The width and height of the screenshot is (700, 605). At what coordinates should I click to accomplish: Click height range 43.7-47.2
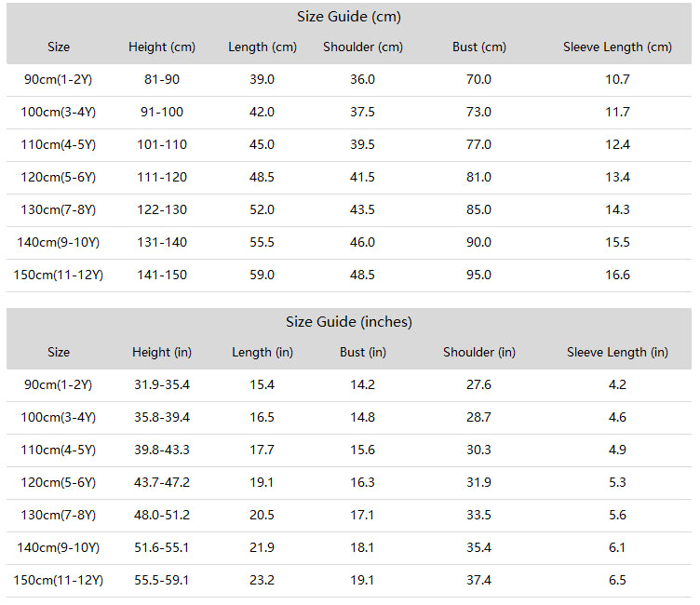pos(162,482)
